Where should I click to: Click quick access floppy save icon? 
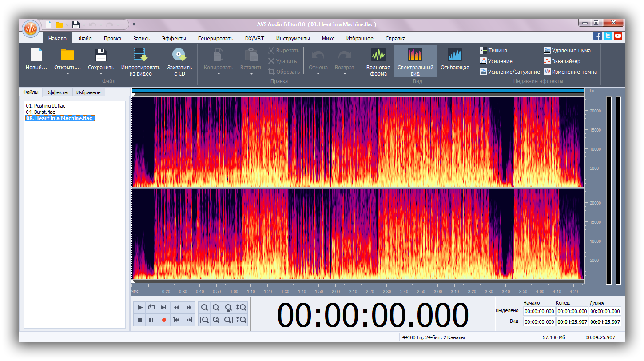[x=76, y=24]
